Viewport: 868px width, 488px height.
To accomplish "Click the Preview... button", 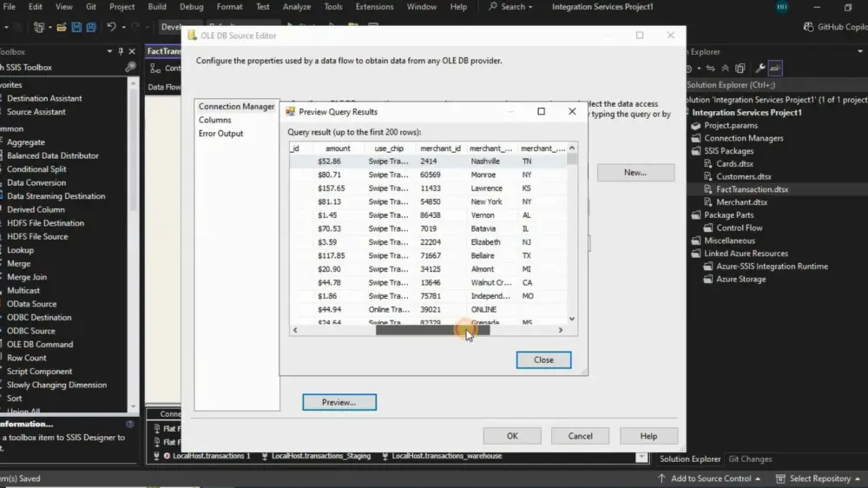I will 339,402.
